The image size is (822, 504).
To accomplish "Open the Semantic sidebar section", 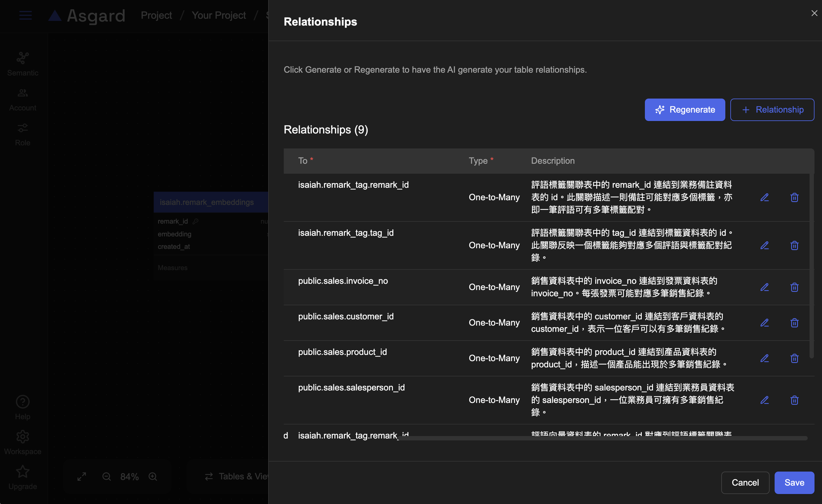I will [x=23, y=64].
